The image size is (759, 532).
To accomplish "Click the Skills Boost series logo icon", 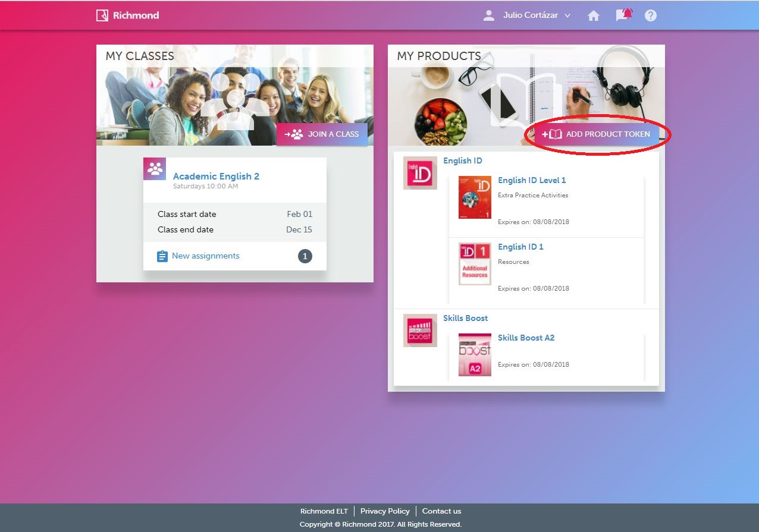I will tap(420, 330).
